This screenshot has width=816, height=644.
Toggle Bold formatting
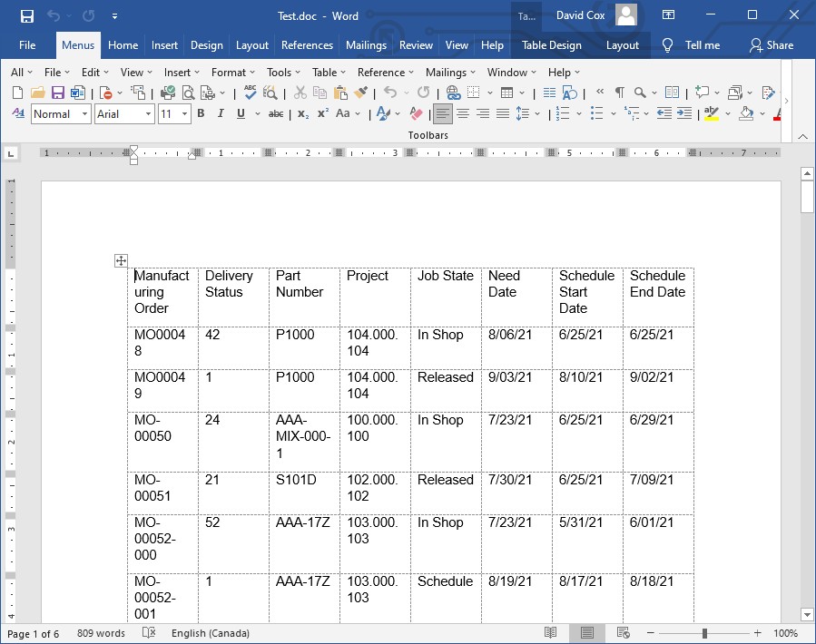click(201, 113)
